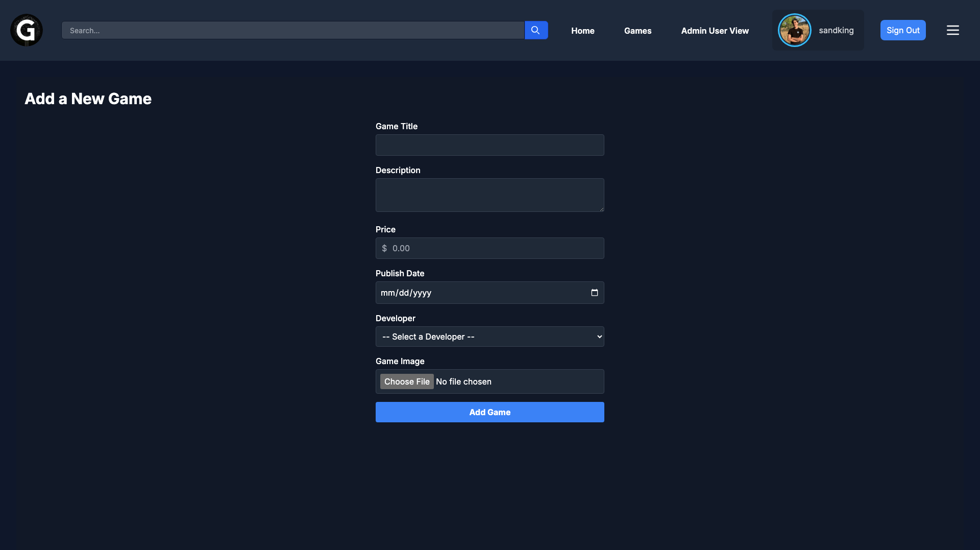Click the dropdown arrow in Developer field

click(x=599, y=337)
